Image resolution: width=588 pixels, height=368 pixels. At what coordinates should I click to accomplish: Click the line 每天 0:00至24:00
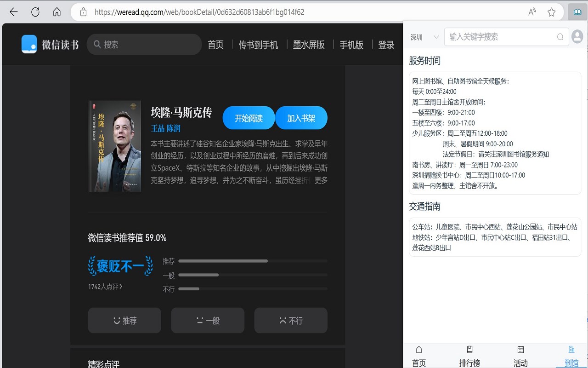pos(434,92)
